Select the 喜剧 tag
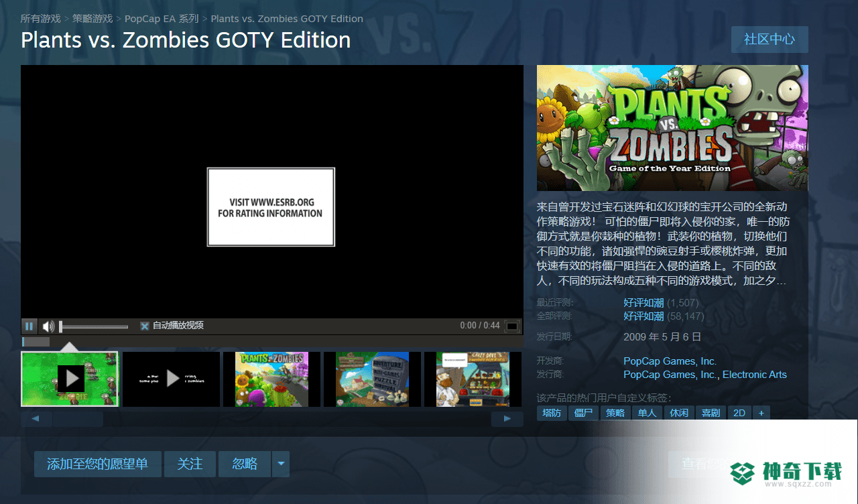This screenshot has height=504, width=858. 711,413
